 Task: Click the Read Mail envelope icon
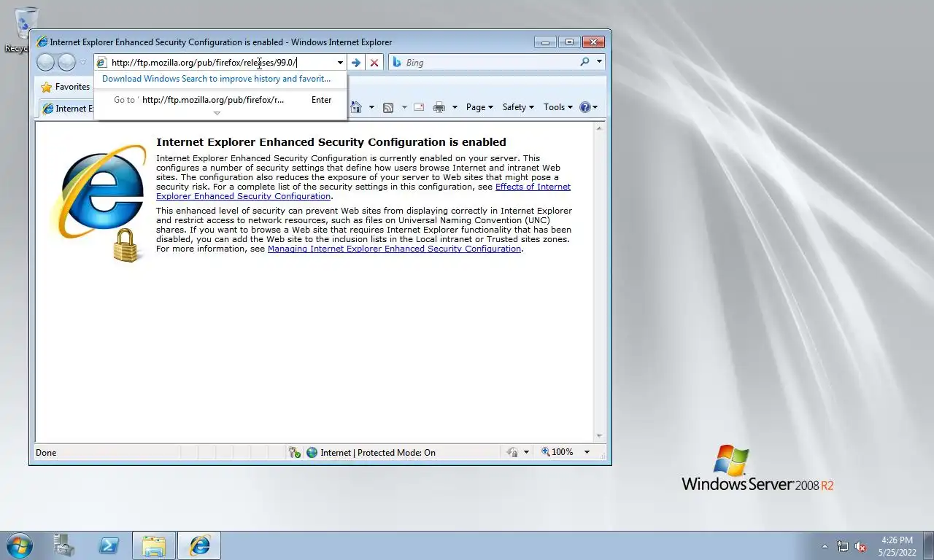tap(419, 107)
